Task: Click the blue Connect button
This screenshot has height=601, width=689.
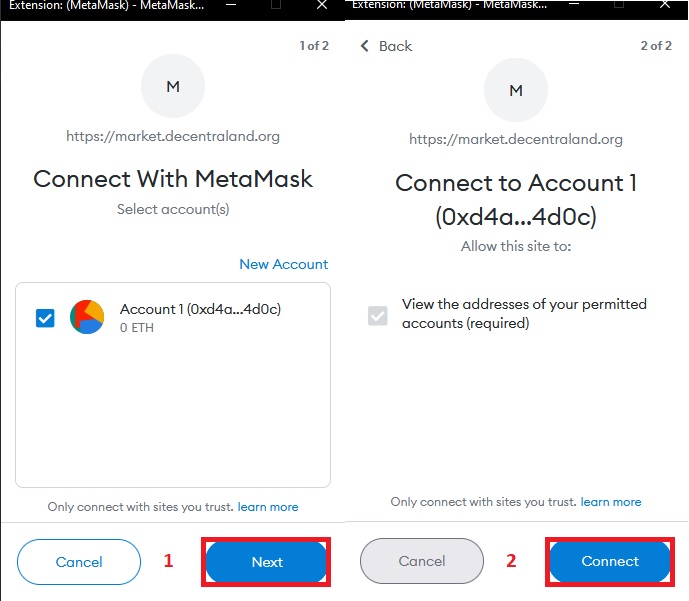Action: (x=610, y=561)
